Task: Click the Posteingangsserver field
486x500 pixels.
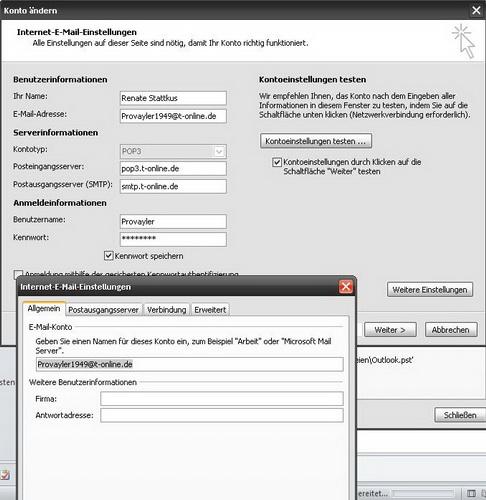Action: 173,168
